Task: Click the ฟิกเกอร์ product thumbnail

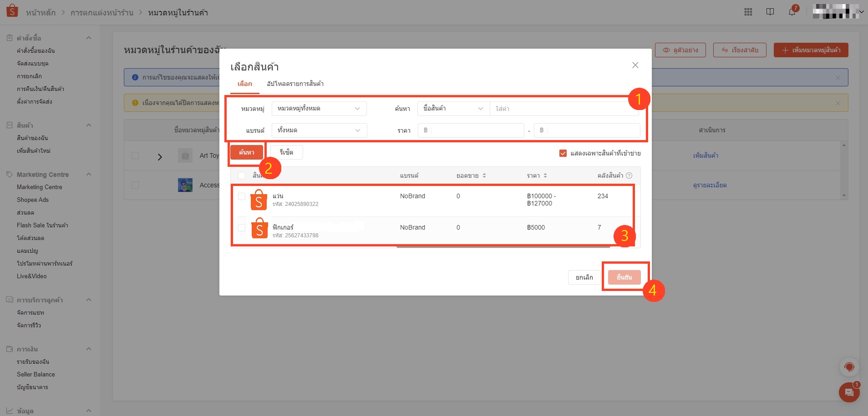Action: [x=259, y=229]
